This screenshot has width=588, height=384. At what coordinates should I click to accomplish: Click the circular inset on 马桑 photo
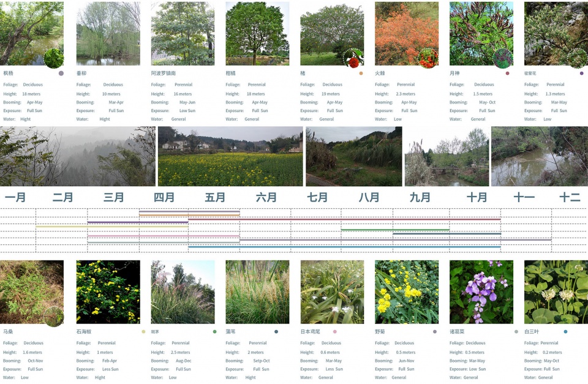point(53,317)
